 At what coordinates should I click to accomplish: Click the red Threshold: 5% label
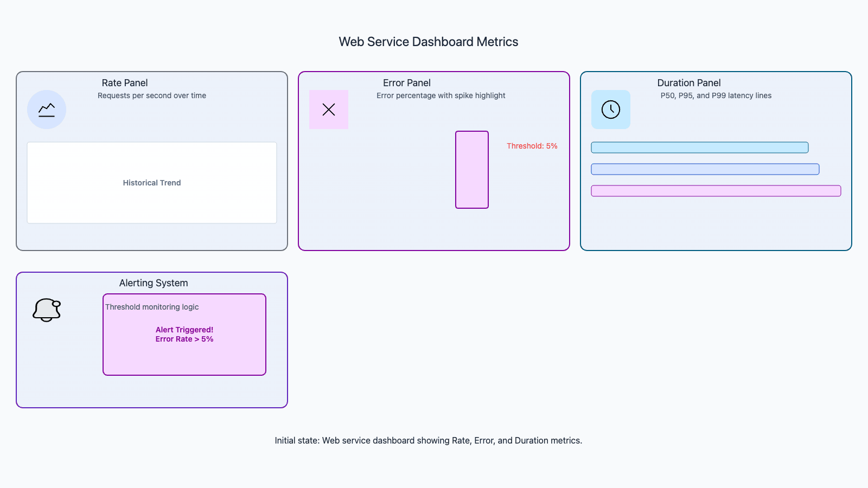532,146
